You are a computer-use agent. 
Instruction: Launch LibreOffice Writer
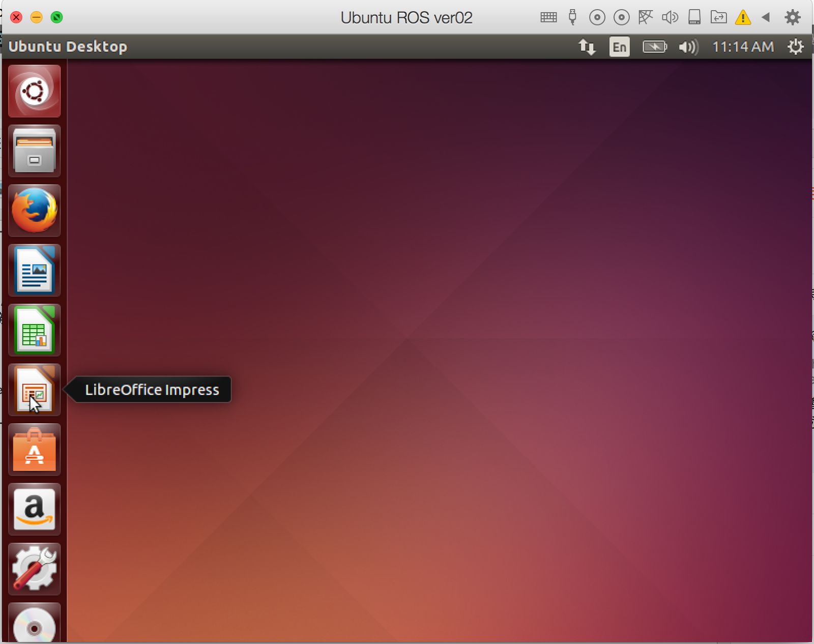pyautogui.click(x=34, y=270)
